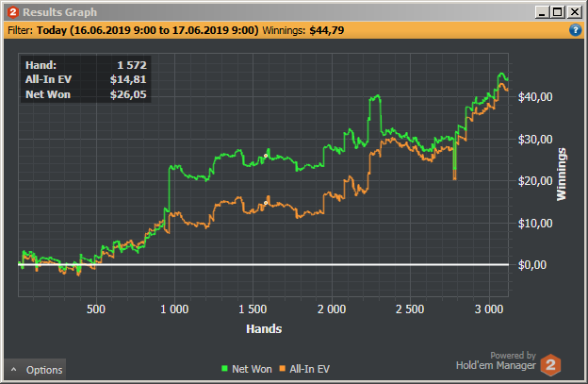
Task: Select the hand marker dot on orange line
Action: coord(266,203)
